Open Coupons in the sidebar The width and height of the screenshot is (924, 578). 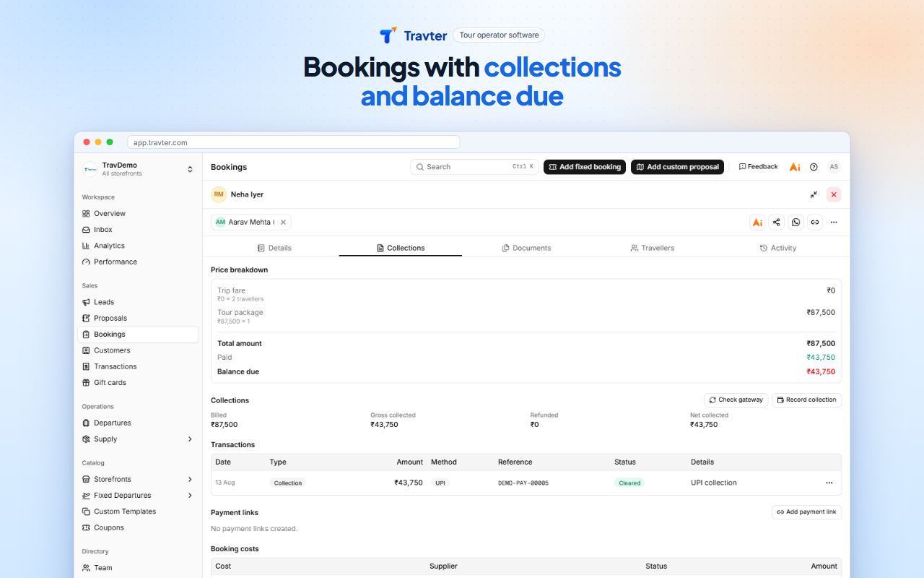(x=138, y=527)
